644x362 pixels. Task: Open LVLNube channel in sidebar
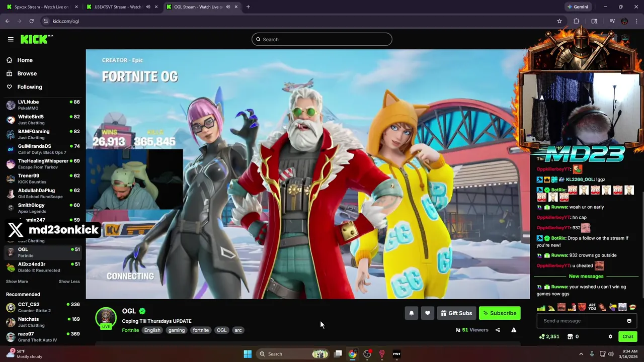pos(43,105)
